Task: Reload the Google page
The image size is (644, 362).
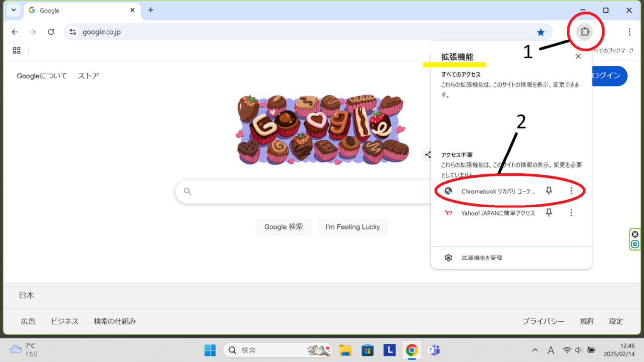Action: coord(51,32)
